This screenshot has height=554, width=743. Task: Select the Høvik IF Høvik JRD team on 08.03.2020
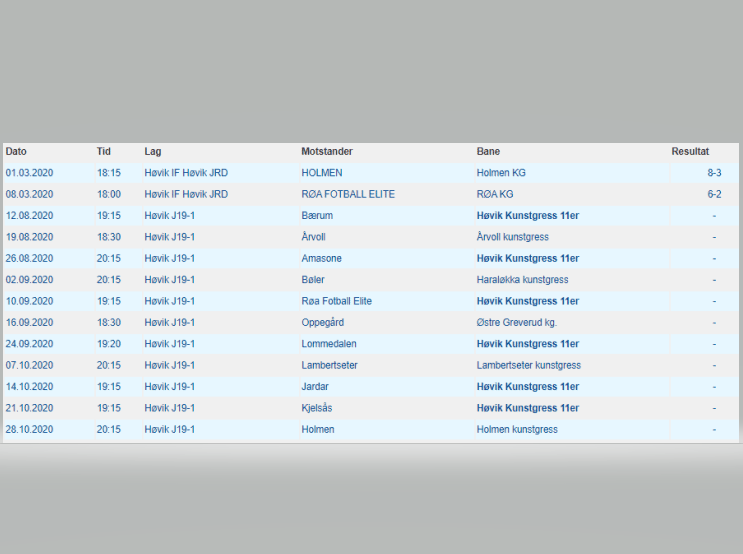pos(186,194)
